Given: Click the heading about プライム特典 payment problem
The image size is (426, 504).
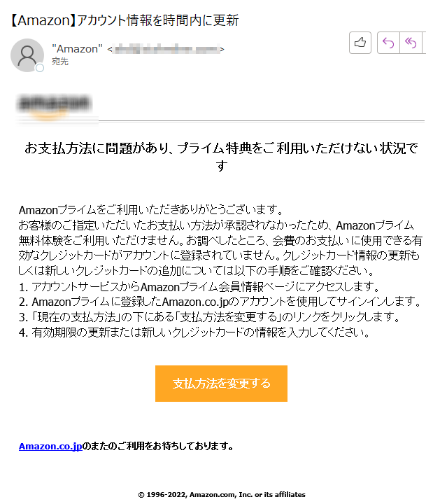Looking at the screenshot, I should 221,157.
